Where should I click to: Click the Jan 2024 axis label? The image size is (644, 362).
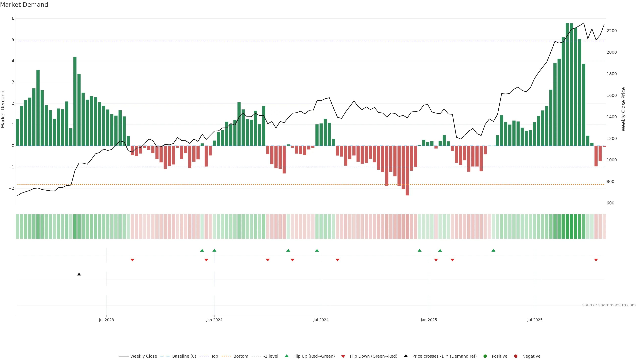[x=214, y=320]
